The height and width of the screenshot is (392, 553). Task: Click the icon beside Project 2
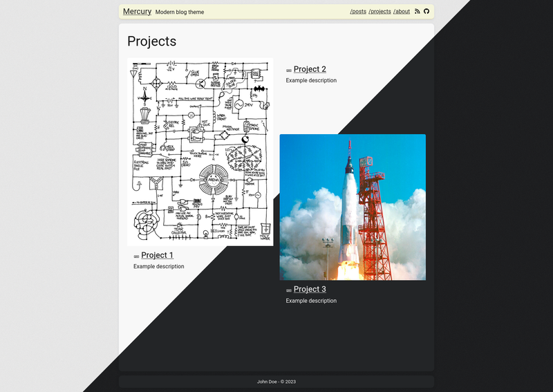point(289,71)
